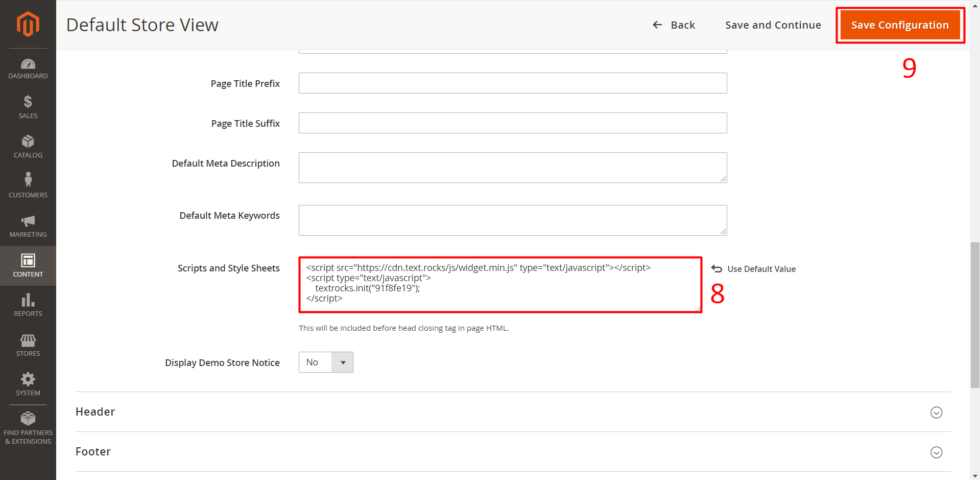Expand the Footer section
This screenshot has height=480, width=980.
pos(936,452)
